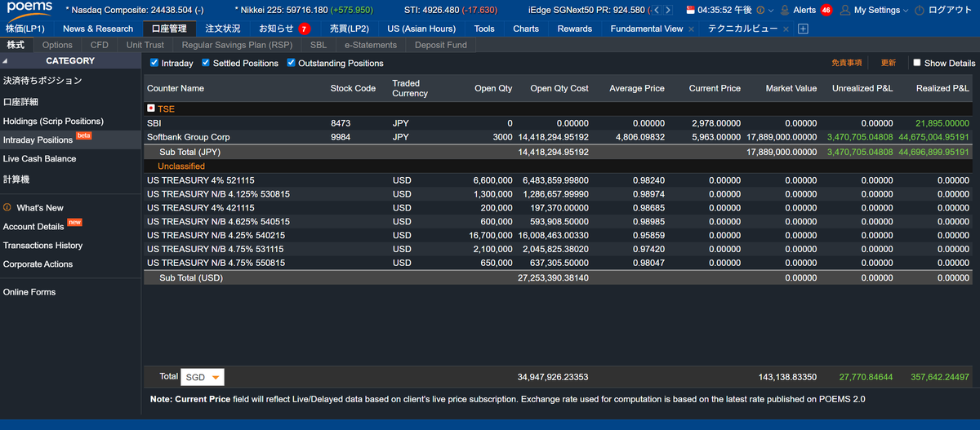
Task: Switch to テクニカルビュー tab
Action: 744,29
